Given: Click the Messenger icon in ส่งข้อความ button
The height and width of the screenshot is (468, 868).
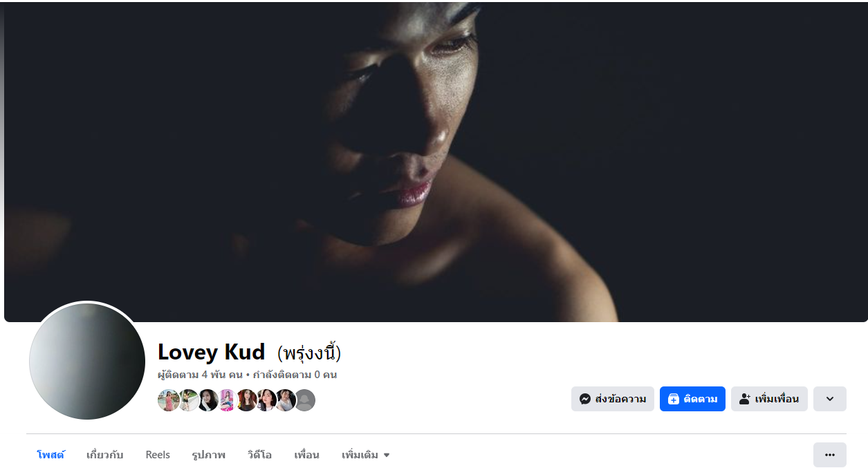Looking at the screenshot, I should click(585, 399).
